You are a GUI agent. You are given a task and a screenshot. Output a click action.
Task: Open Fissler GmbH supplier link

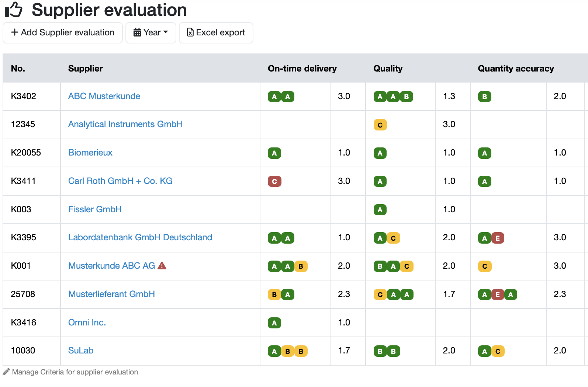click(x=95, y=209)
